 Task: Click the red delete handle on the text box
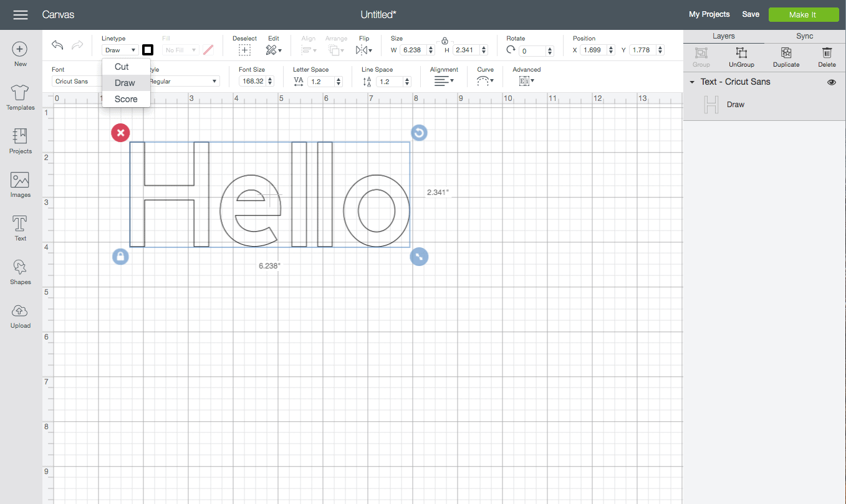point(120,132)
